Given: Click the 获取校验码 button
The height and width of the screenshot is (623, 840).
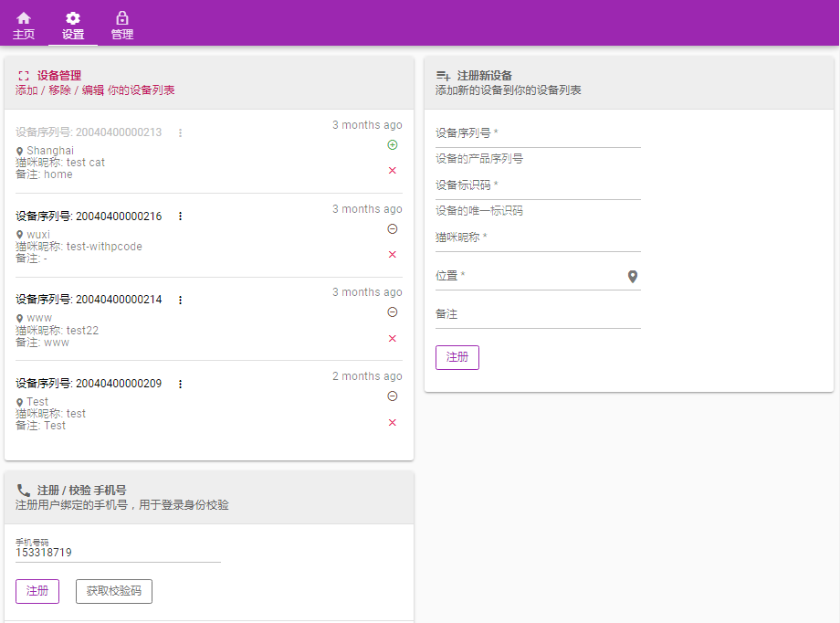Looking at the screenshot, I should 114,592.
